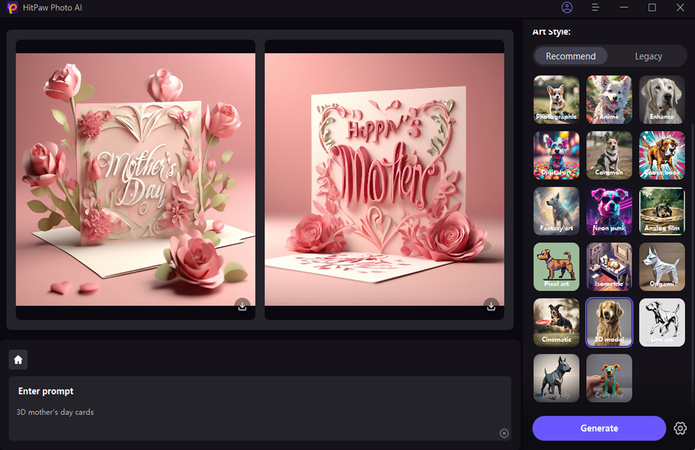Download the left Mother's Day card image
695x450 pixels.
tap(242, 305)
